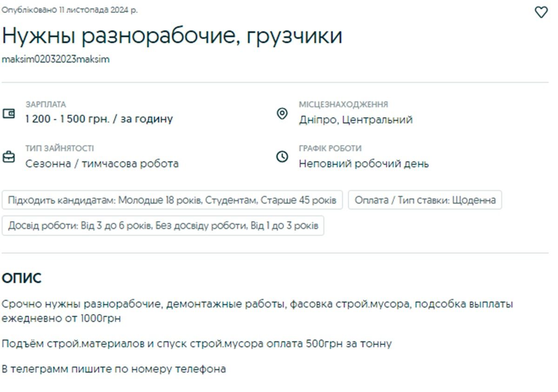This screenshot has height=392, width=558.
Task: Open the maksim02032023maksim user profile
Action: (56, 59)
